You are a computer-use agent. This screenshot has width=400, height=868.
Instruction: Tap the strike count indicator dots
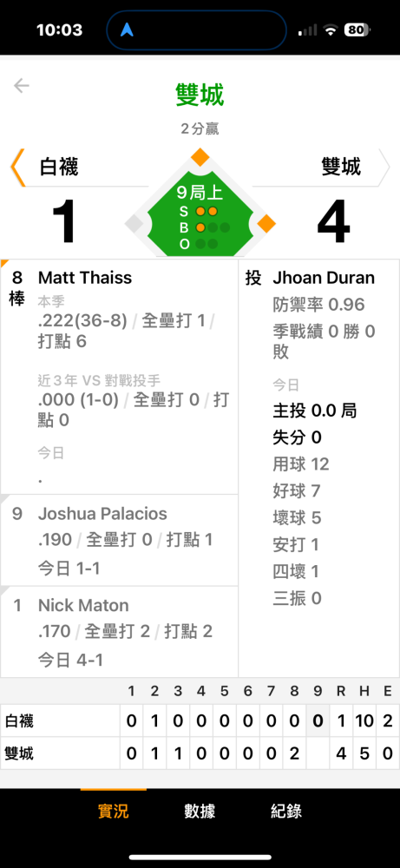207,211
